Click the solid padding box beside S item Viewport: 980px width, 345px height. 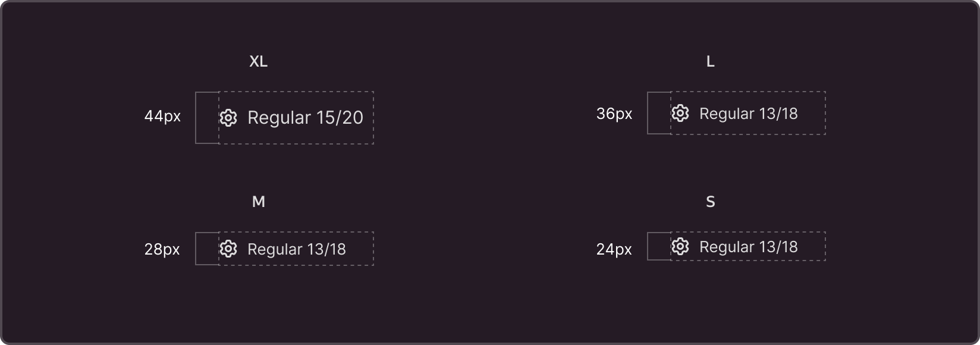tap(659, 246)
